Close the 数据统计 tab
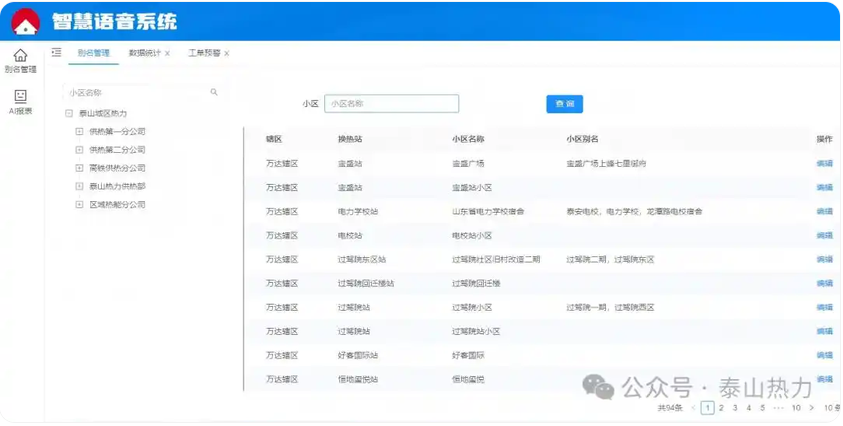The width and height of the screenshot is (843, 426). click(x=167, y=53)
